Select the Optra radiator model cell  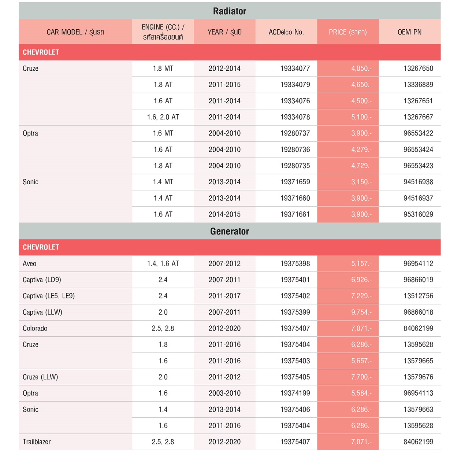tap(75, 149)
